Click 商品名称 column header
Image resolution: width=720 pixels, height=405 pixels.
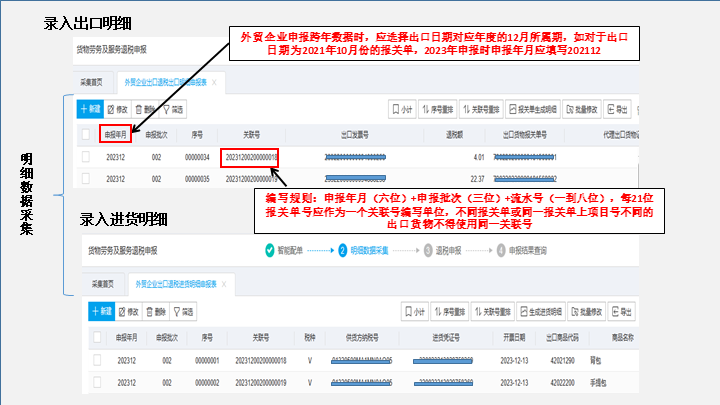[x=622, y=338]
